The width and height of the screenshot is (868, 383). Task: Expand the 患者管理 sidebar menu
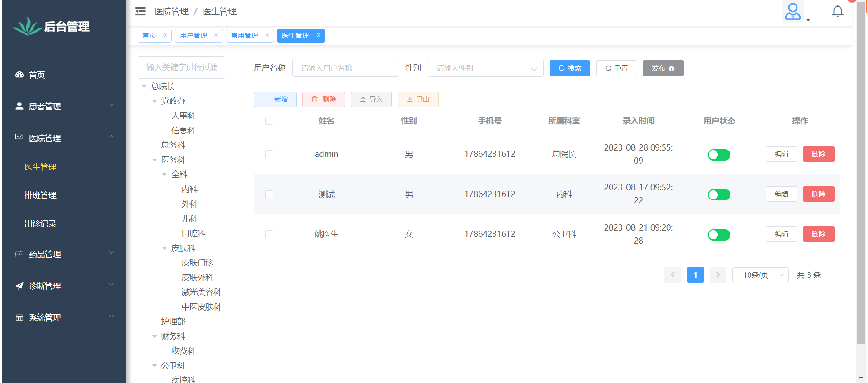[64, 106]
